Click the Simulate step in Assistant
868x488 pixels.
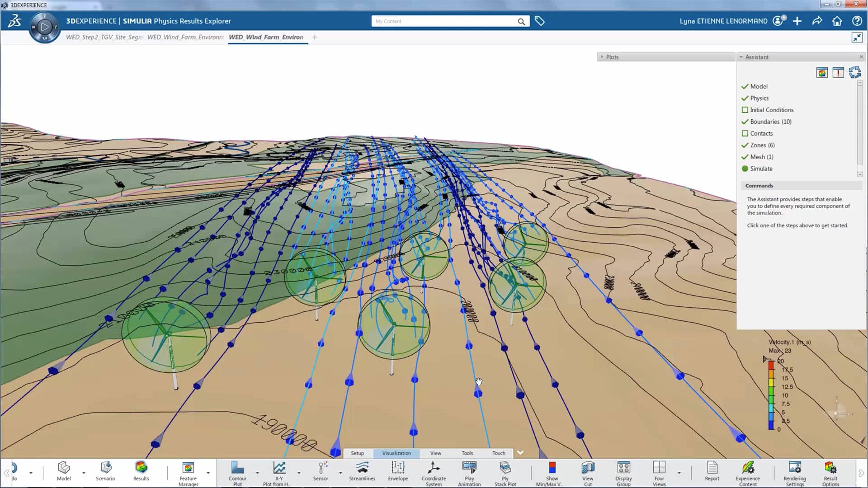(x=762, y=169)
